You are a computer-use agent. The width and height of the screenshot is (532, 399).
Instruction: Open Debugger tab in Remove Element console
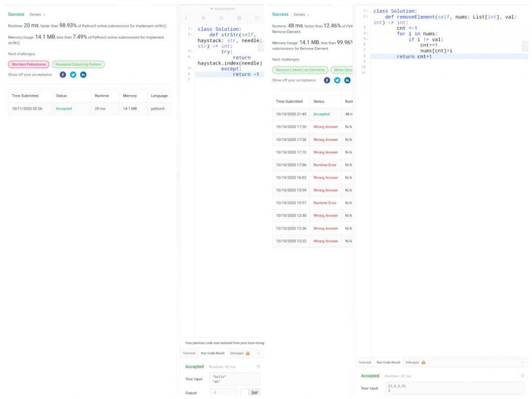(413, 362)
